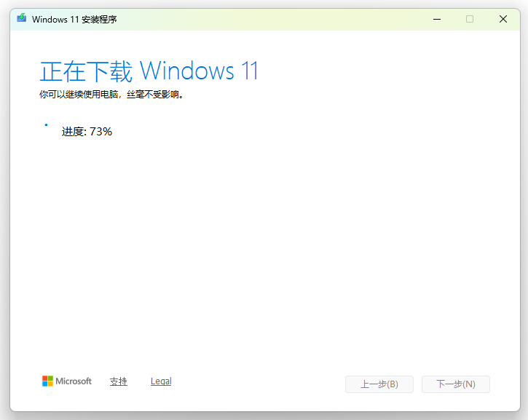Minimize the Windows 11 setup window
The height and width of the screenshot is (420, 528).
click(x=437, y=19)
